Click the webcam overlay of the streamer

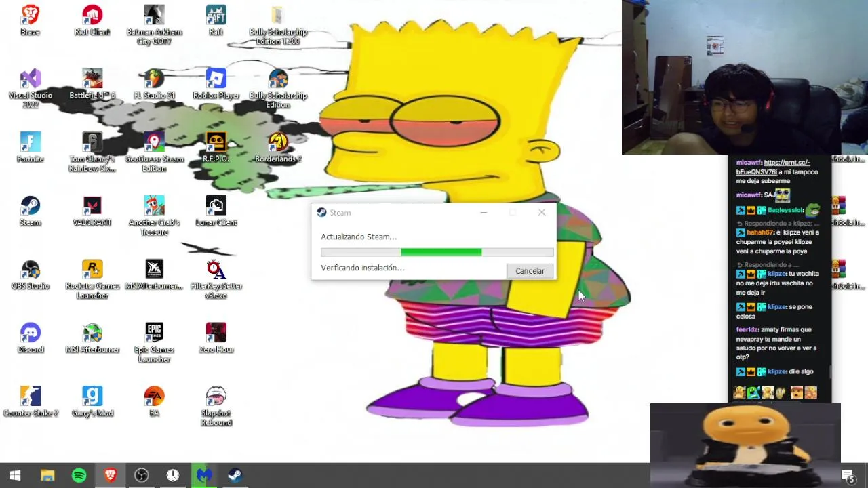tap(745, 77)
